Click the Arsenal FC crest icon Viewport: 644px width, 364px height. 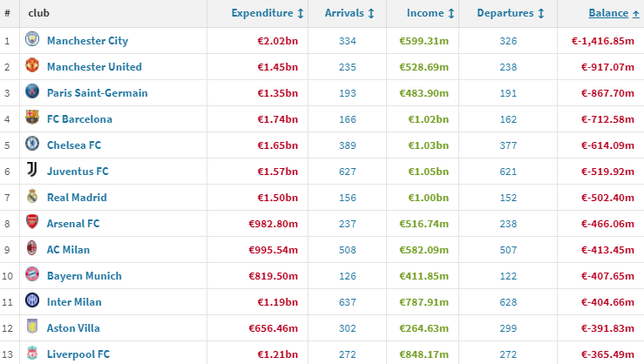32,224
